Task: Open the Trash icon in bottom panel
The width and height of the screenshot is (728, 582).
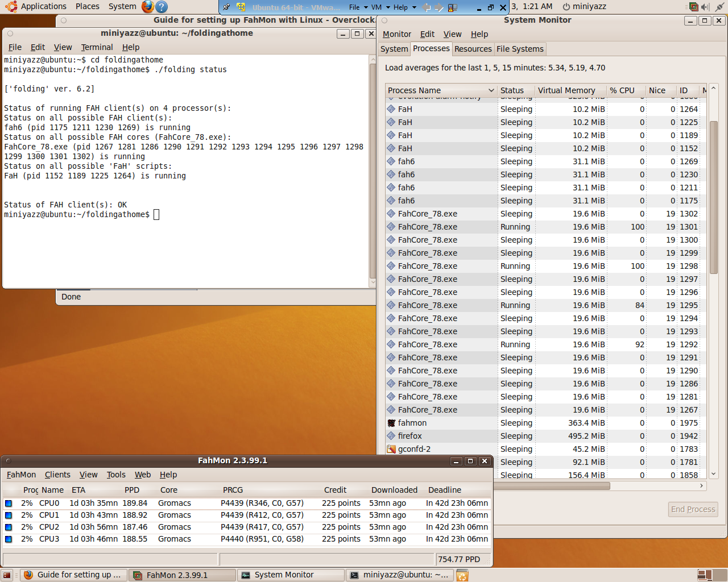Action: pyautogui.click(x=462, y=576)
